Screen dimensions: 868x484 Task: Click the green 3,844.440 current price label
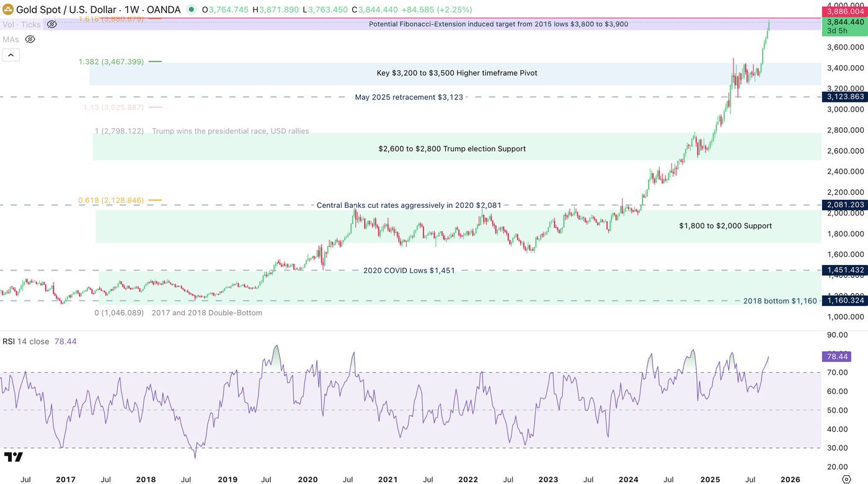pyautogui.click(x=844, y=22)
